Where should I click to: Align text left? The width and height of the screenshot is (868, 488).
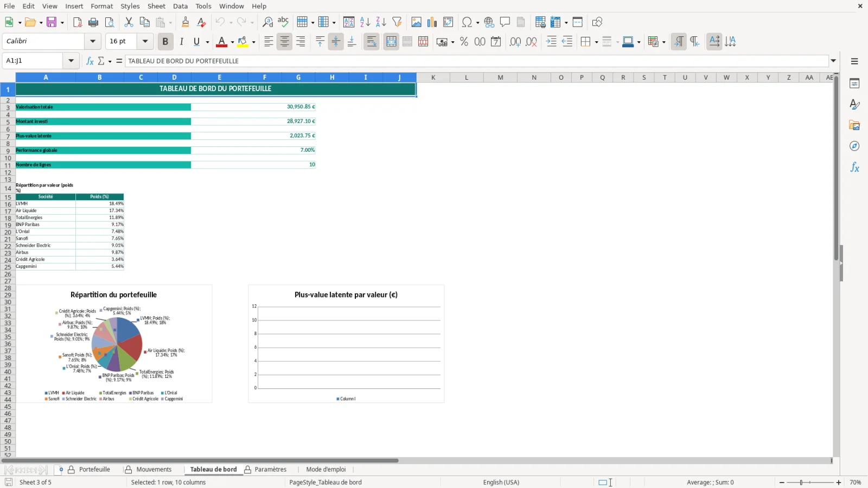269,42
